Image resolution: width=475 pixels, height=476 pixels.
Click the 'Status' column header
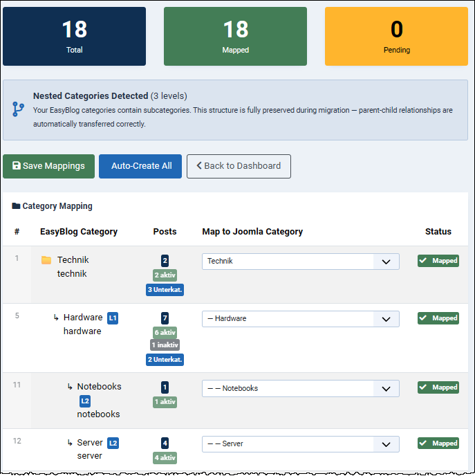point(438,232)
